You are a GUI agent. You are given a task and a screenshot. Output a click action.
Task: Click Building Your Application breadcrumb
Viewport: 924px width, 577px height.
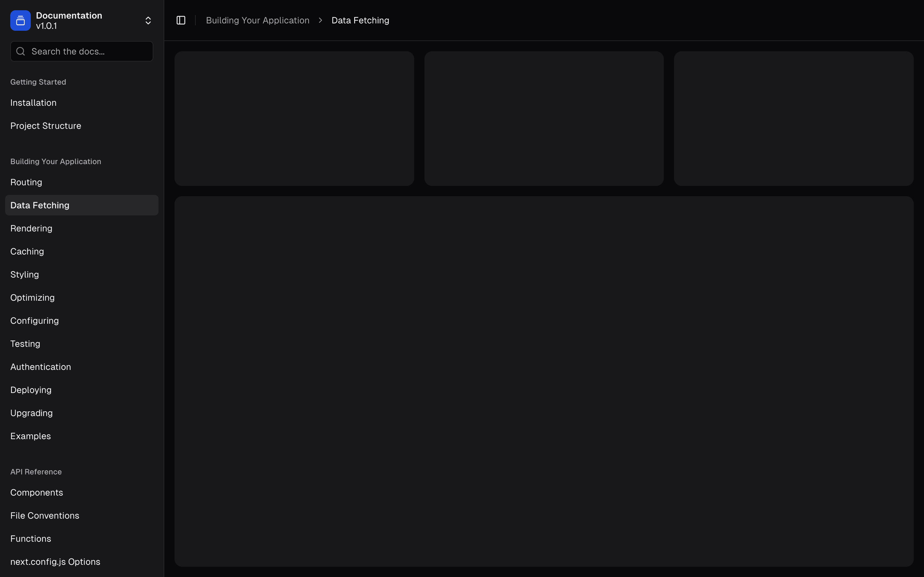(x=257, y=20)
